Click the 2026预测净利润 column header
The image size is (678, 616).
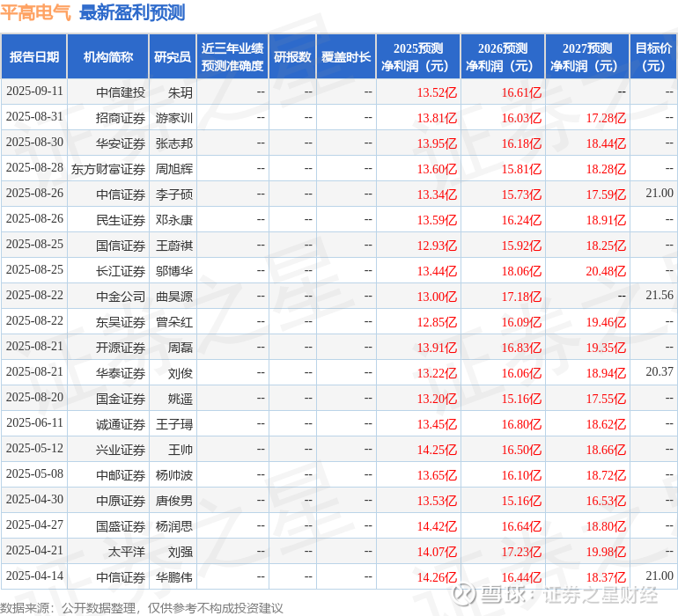(x=503, y=56)
